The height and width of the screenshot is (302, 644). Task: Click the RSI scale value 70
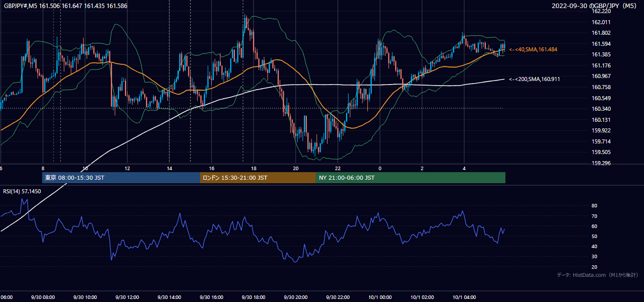click(x=594, y=216)
